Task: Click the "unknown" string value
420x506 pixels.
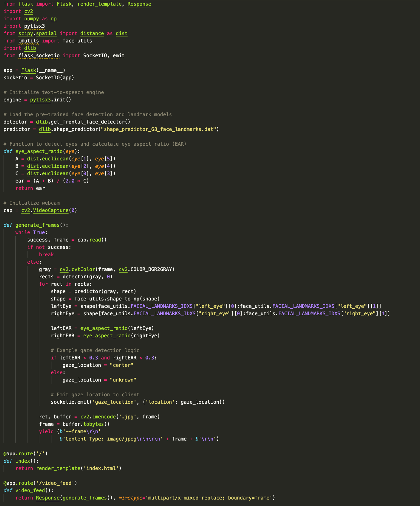Action: coord(123,380)
